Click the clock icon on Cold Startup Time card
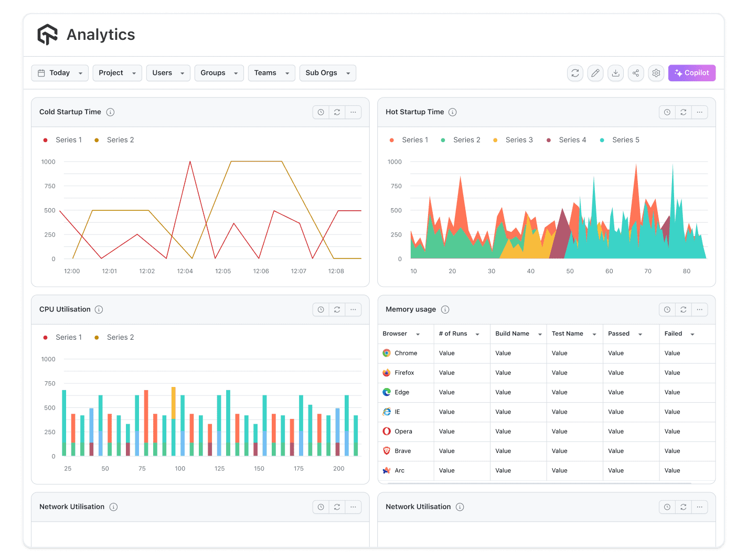The height and width of the screenshot is (560, 747). pyautogui.click(x=321, y=112)
